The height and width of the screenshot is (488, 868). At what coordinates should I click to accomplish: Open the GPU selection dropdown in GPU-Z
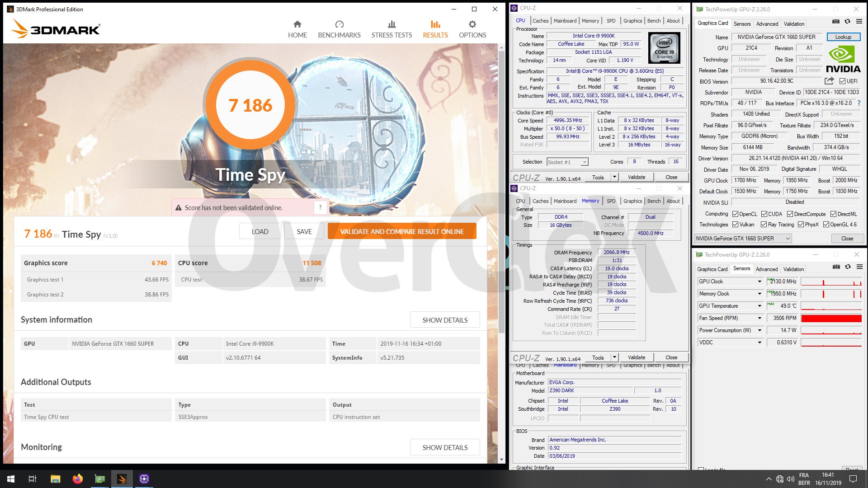[743, 239]
